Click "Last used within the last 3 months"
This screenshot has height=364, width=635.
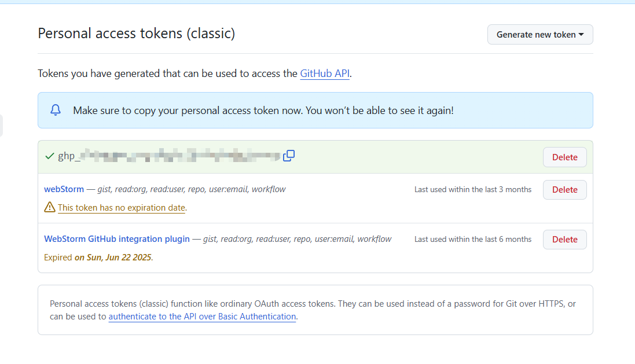click(472, 189)
